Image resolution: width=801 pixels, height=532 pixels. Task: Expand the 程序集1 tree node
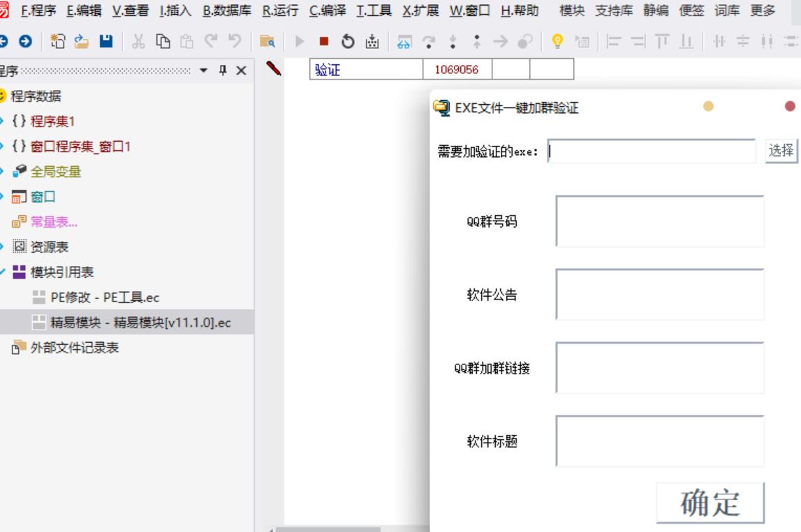(2, 121)
